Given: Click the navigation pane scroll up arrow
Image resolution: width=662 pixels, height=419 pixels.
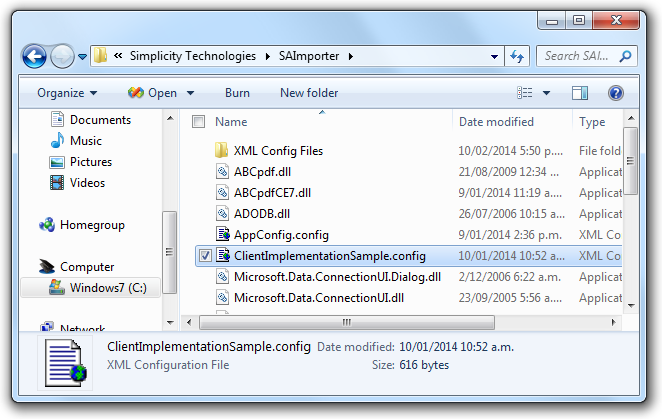Looking at the screenshot, I should coord(170,118).
